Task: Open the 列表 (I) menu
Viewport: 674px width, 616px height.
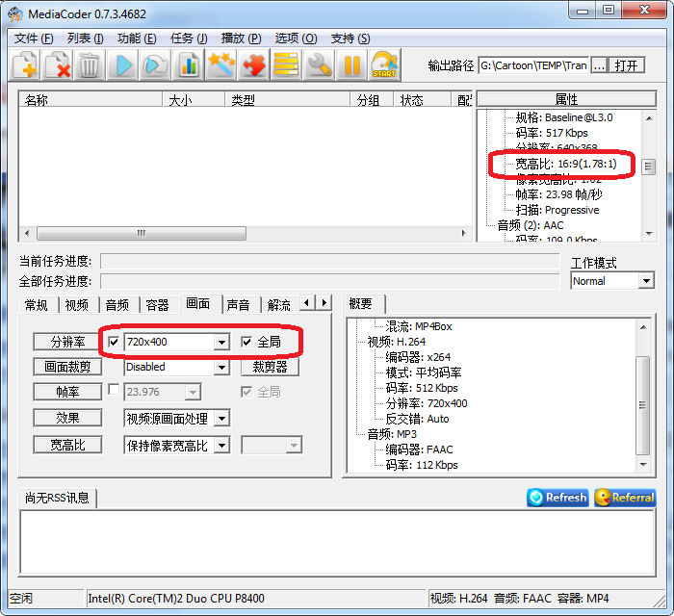Action: 85,38
